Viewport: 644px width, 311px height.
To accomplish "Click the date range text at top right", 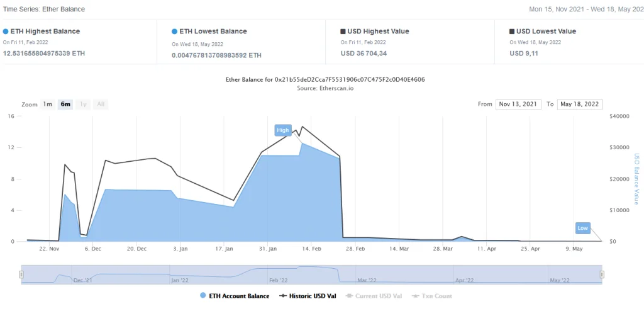I will (586, 9).
